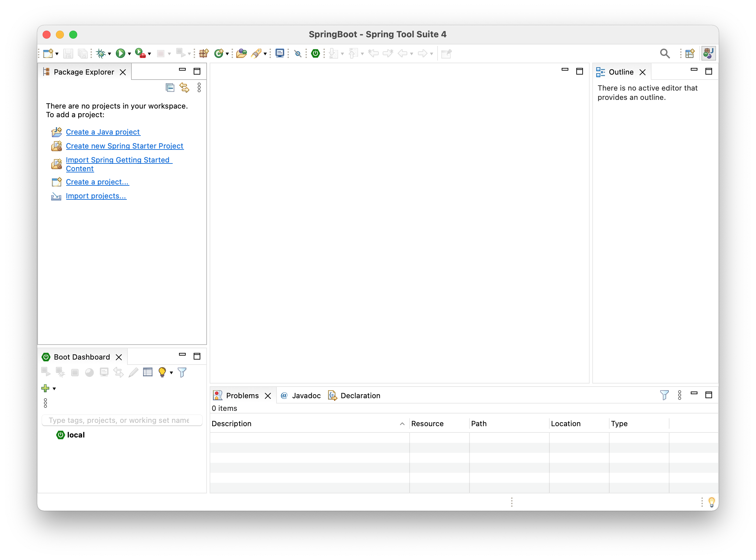Open the Debug configurations dropdown arrow

(109, 54)
